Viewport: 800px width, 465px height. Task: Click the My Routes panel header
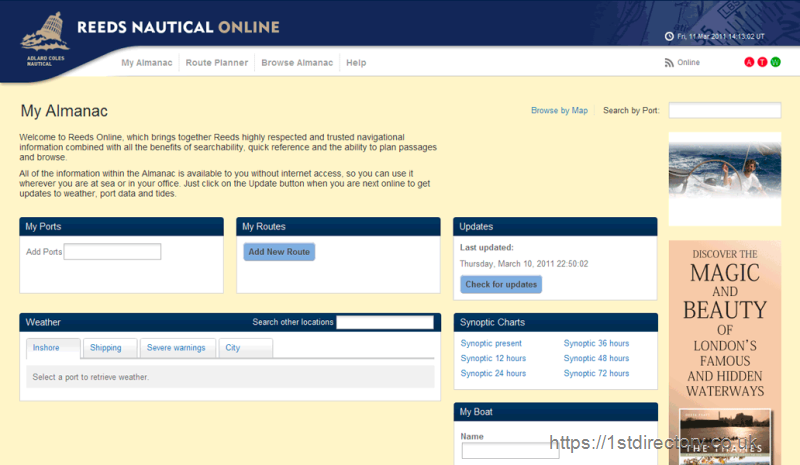coord(338,227)
